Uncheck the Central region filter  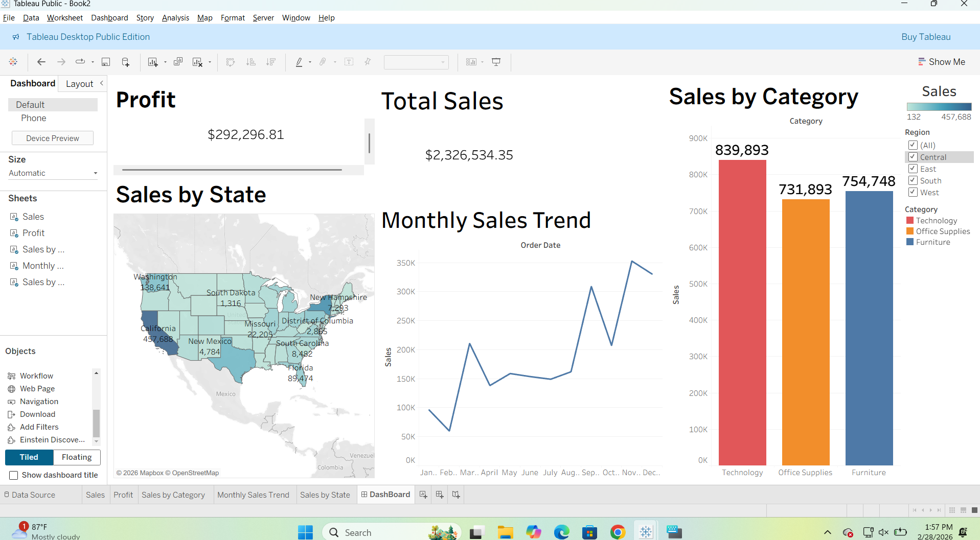913,157
